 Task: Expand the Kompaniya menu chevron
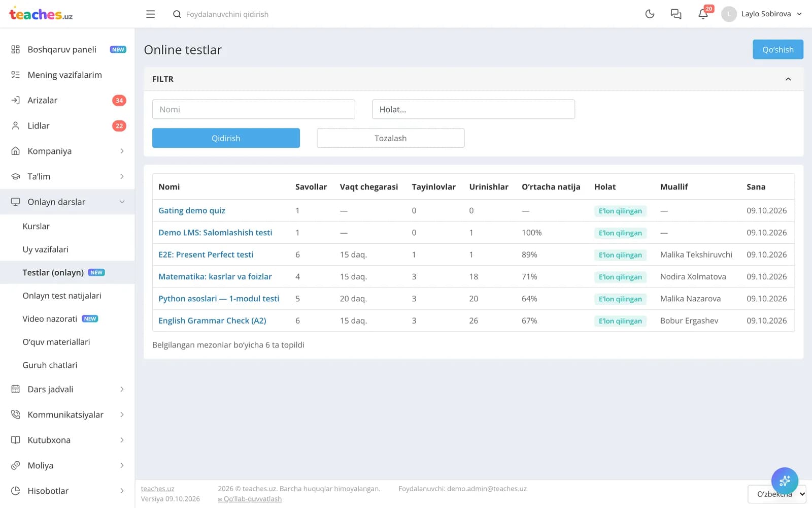(122, 151)
